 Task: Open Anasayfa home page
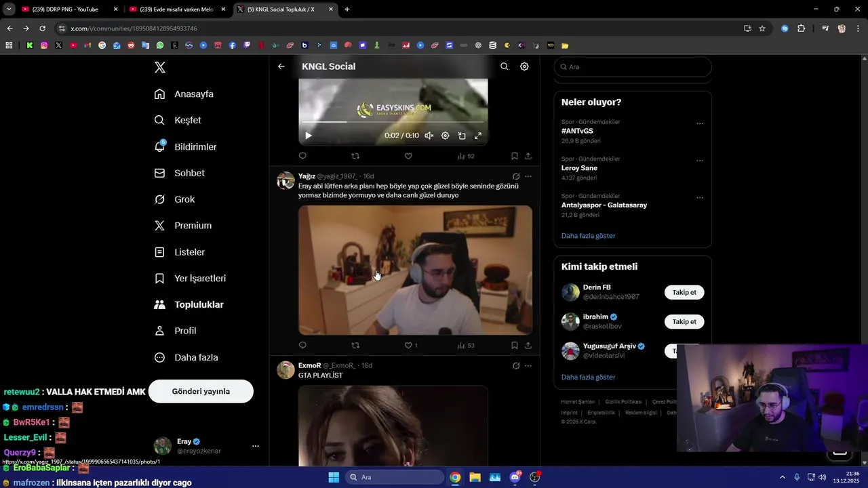[184, 94]
